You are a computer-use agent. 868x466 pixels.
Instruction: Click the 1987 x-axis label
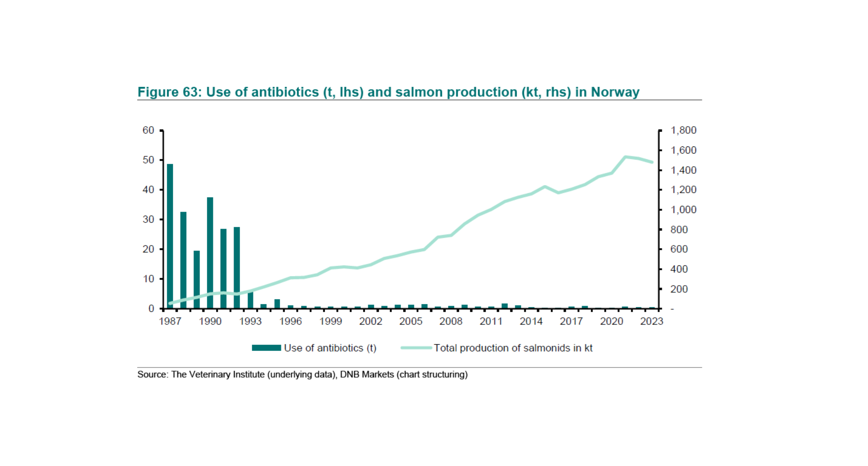tap(170, 321)
